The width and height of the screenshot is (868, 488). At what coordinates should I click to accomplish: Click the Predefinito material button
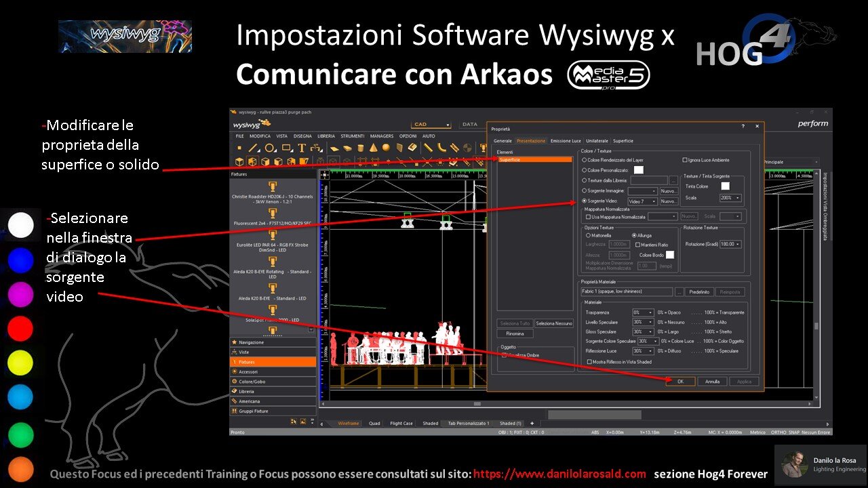[698, 292]
